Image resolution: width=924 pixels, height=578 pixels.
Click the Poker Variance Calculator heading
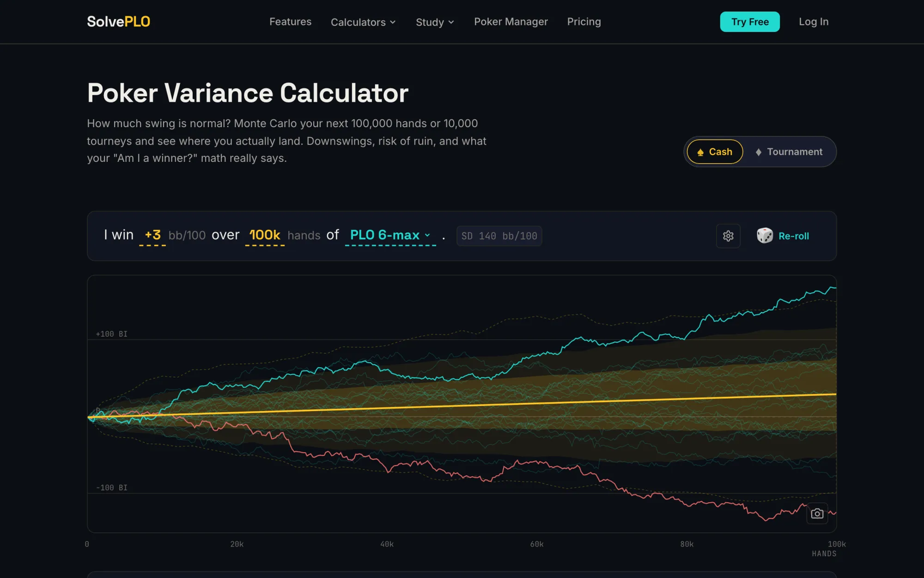(x=248, y=93)
